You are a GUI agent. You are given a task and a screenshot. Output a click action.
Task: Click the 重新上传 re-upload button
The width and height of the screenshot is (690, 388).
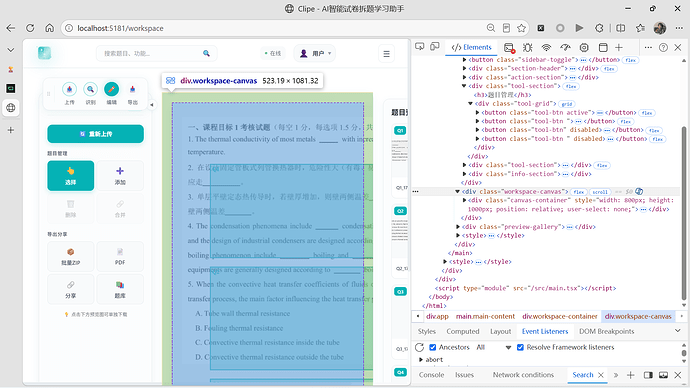pos(95,134)
